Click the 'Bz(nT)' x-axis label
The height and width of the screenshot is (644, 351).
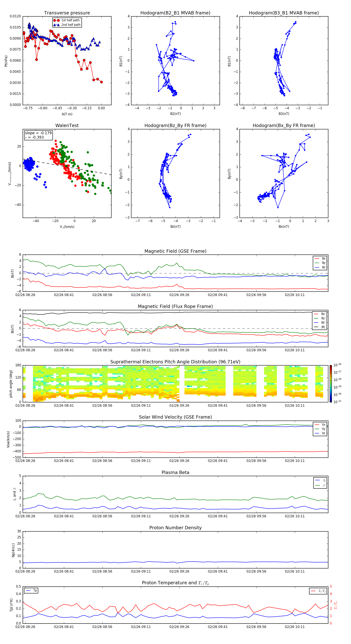pos(175,227)
